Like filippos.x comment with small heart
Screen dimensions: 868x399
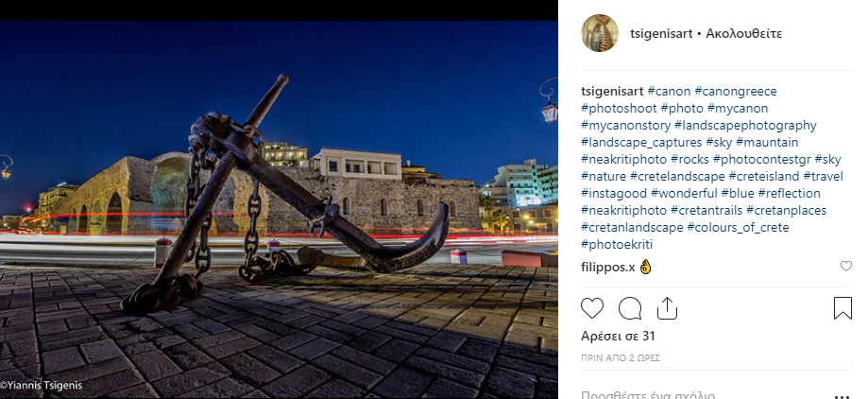point(846,267)
